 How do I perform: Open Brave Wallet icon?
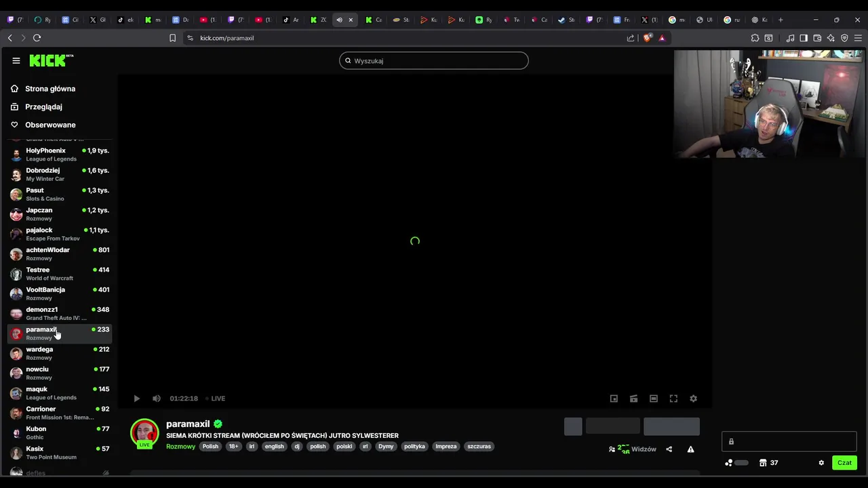(817, 38)
